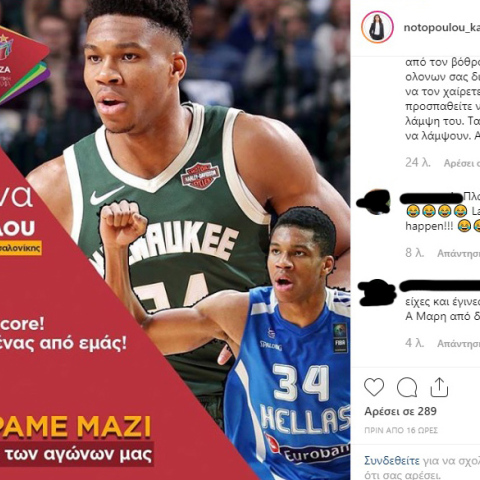The width and height of the screenshot is (480, 480).
Task: Click 'Αρέσει' beside the 24 λ. comment
Action: 462,163
